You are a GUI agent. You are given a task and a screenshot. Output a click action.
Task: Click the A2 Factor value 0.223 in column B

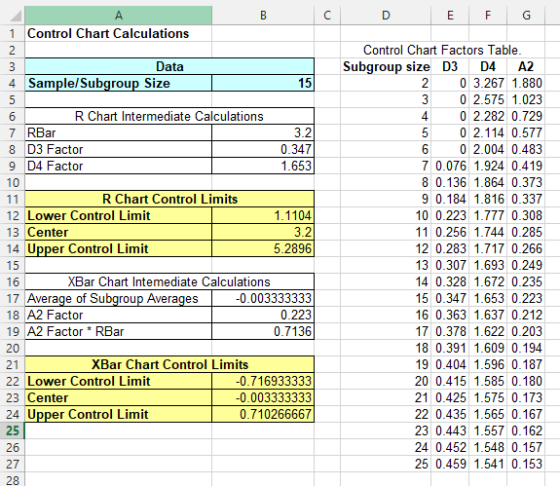pyautogui.click(x=263, y=315)
